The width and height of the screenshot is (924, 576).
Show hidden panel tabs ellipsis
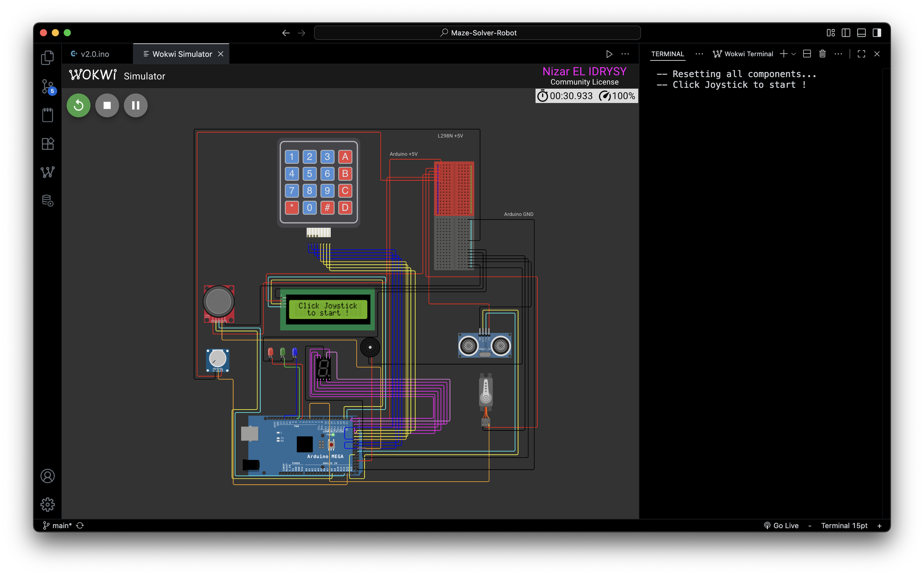tap(699, 54)
